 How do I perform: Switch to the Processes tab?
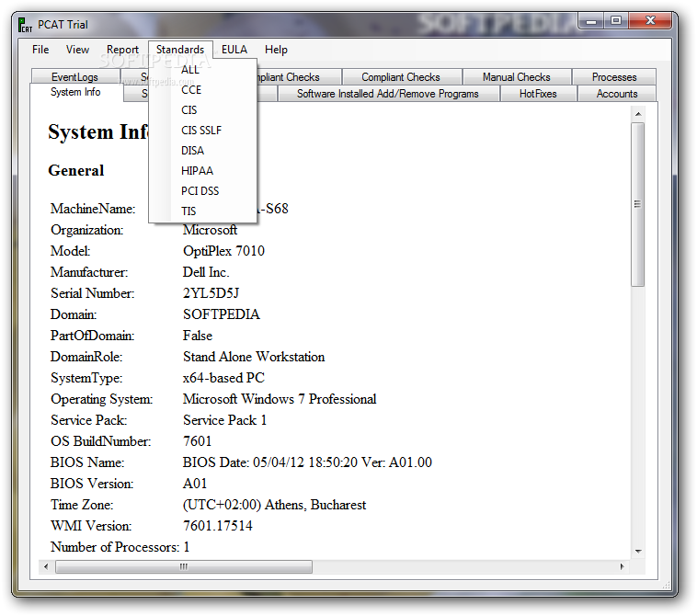pos(614,77)
